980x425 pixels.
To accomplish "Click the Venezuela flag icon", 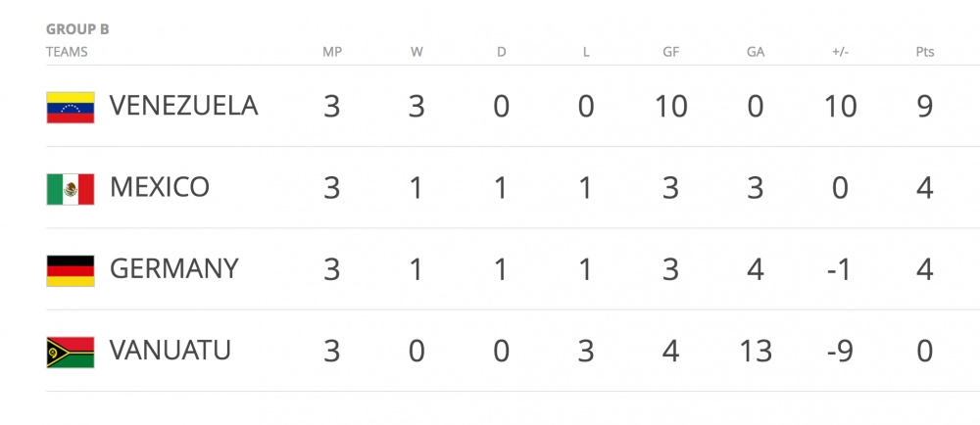I will coord(70,107).
